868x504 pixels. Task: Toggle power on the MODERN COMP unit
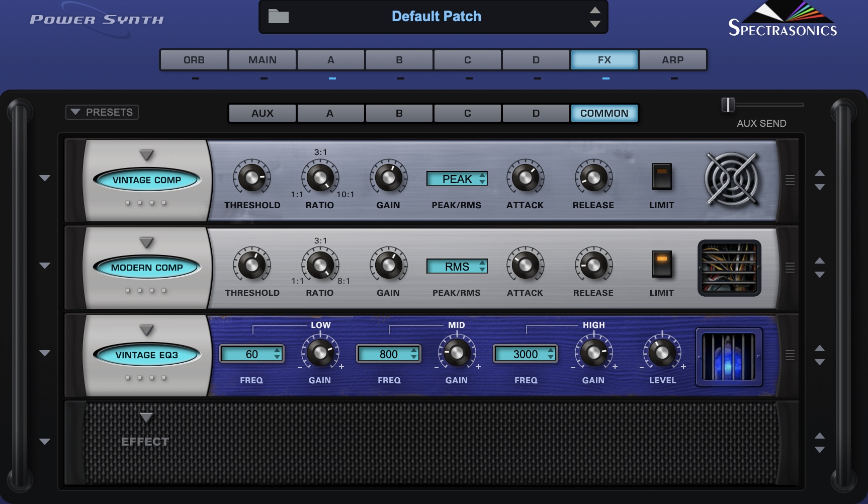(x=147, y=267)
